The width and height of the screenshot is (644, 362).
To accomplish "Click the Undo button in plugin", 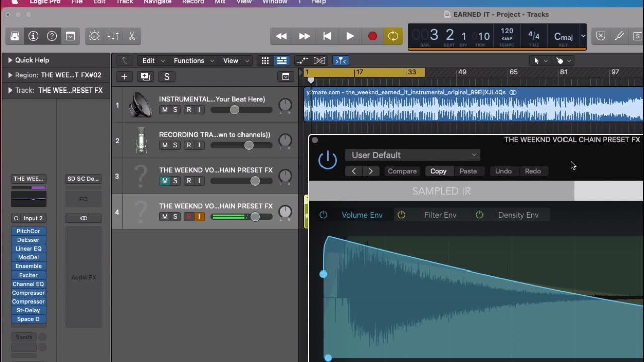I will click(x=503, y=171).
